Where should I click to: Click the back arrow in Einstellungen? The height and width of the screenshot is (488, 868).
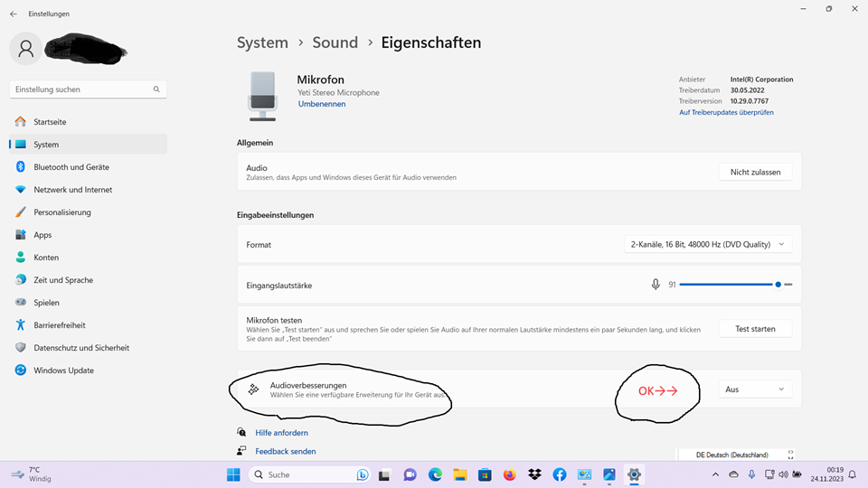[14, 14]
